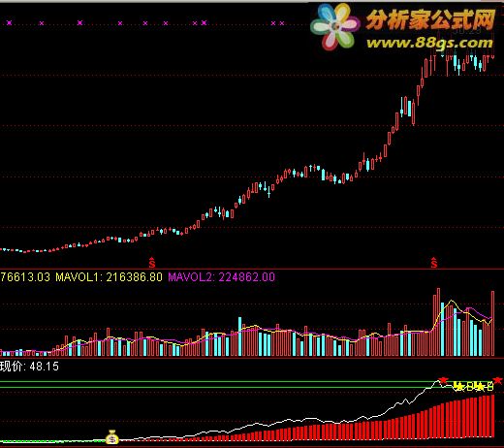Image resolution: width=504 pixels, height=448 pixels.
Task: Select the MAVOL2: 224862.00 label
Action: coord(221,277)
